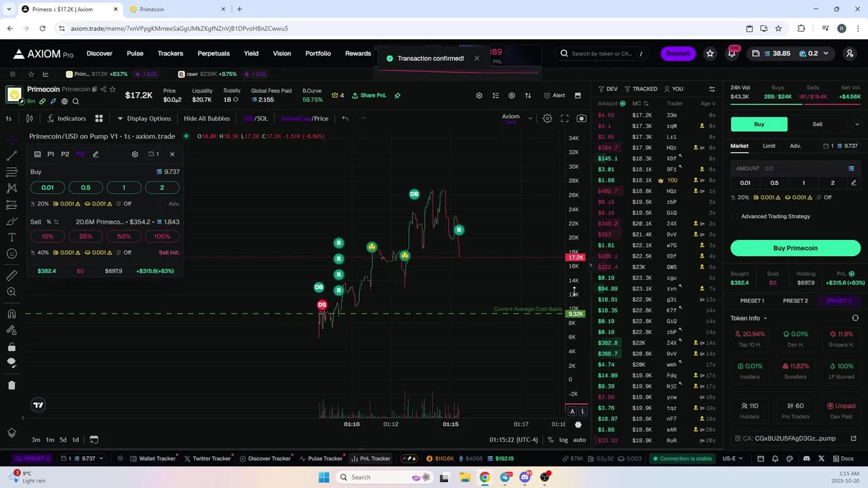Open the US-E region dropdown
This screenshot has width=868, height=488.
click(732, 459)
